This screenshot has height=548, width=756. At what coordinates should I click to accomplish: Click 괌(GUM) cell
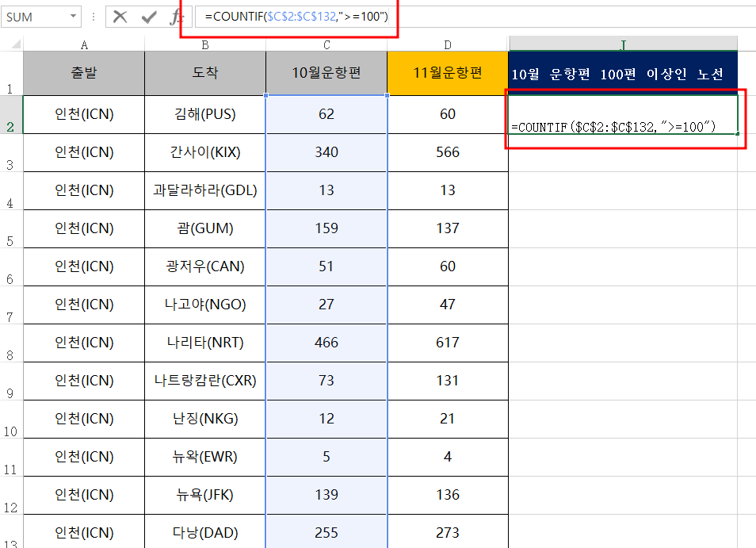coord(205,229)
